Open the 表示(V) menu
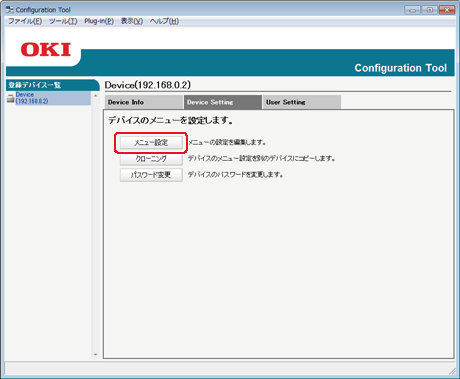Screen dimensions: 460x379 [x=132, y=21]
